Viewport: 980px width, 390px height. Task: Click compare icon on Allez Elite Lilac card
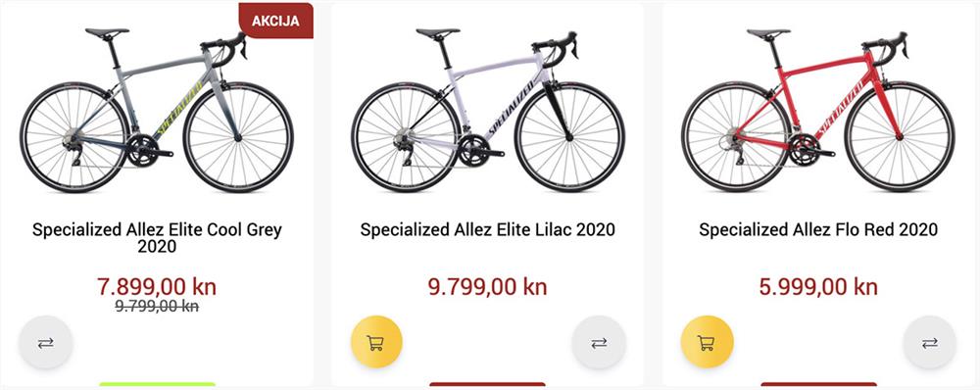point(599,343)
